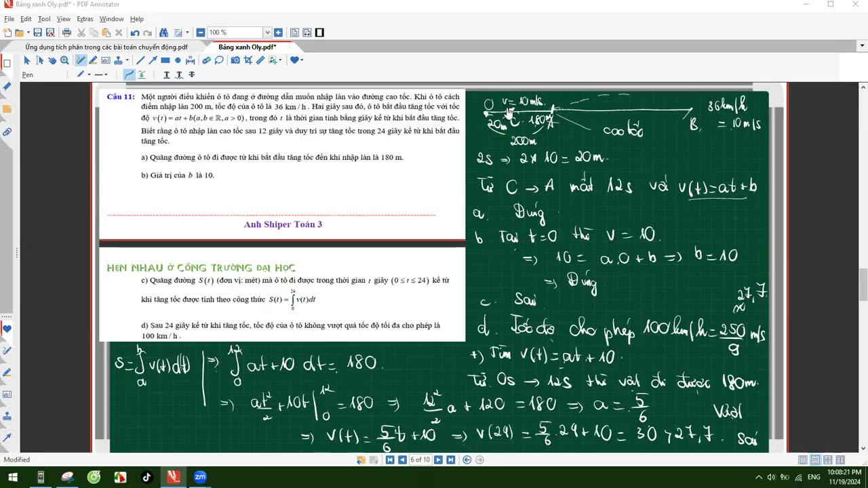Jump to the first page button

[390, 460]
